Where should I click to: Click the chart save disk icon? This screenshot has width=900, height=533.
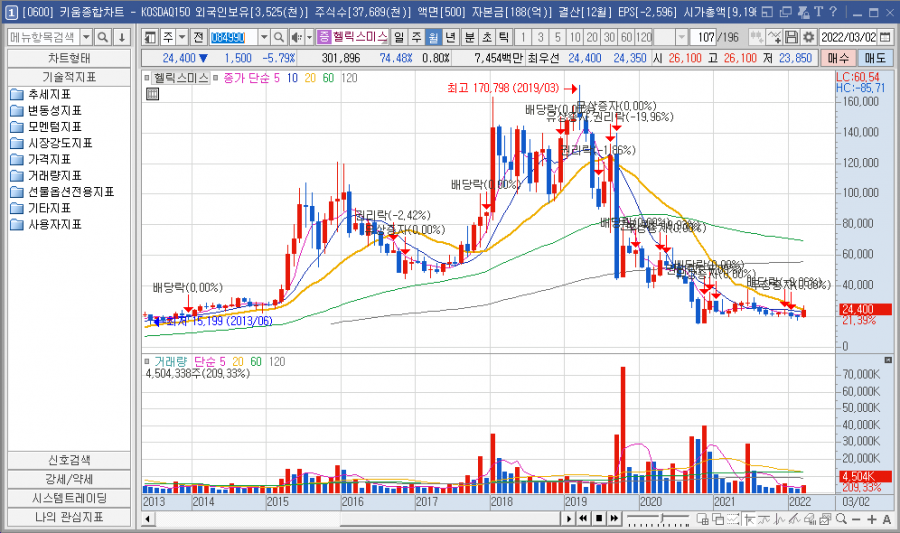click(x=791, y=37)
